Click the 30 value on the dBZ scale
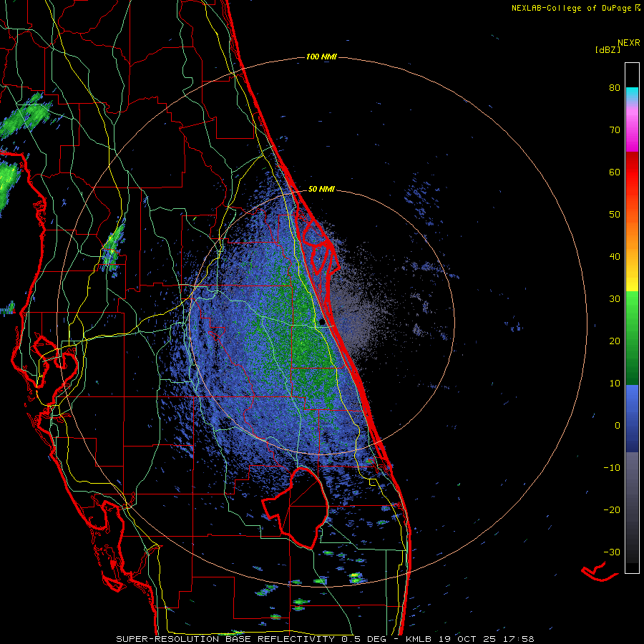The height and width of the screenshot is (644, 644). tap(615, 299)
